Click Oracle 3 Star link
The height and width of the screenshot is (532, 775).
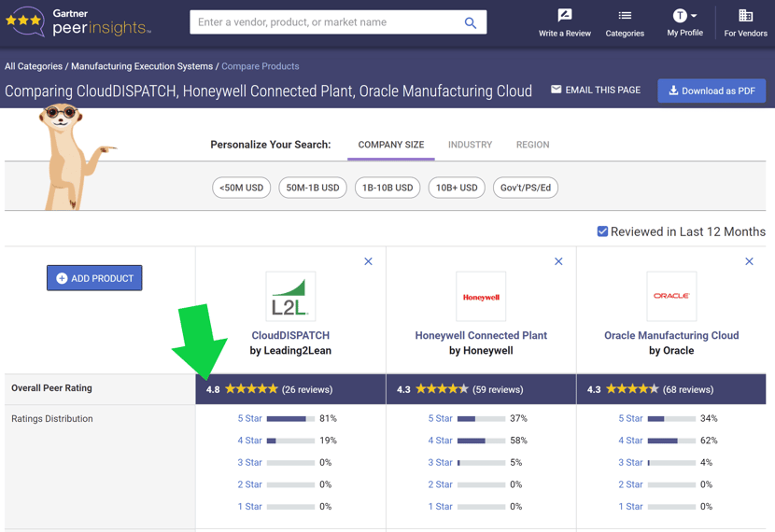630,462
